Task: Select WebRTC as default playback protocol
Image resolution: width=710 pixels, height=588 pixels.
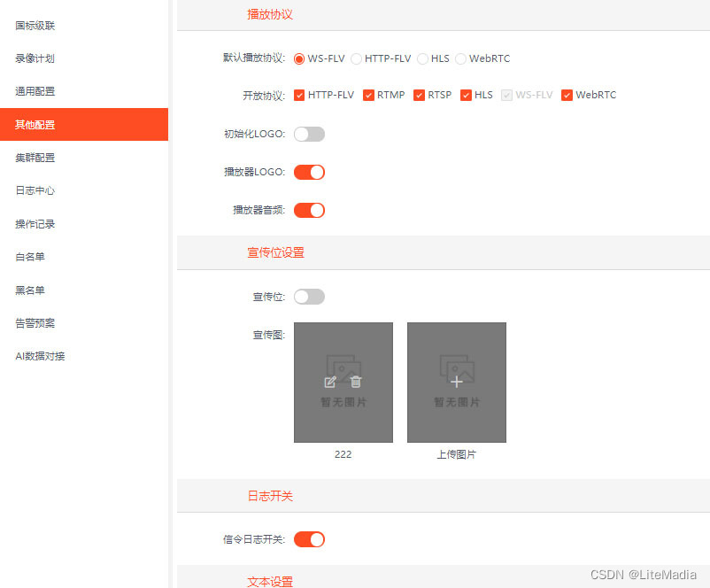Action: click(460, 59)
